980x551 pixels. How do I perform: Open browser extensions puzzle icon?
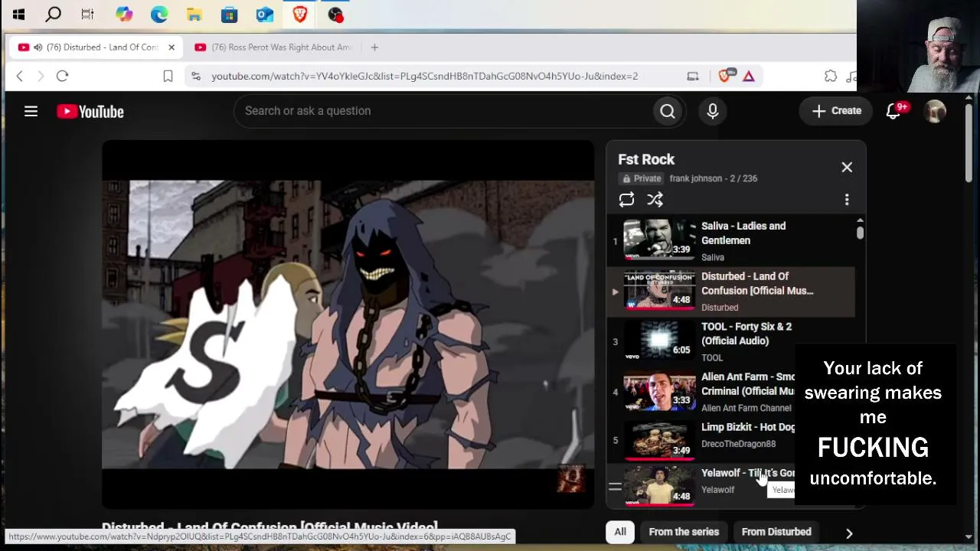831,76
